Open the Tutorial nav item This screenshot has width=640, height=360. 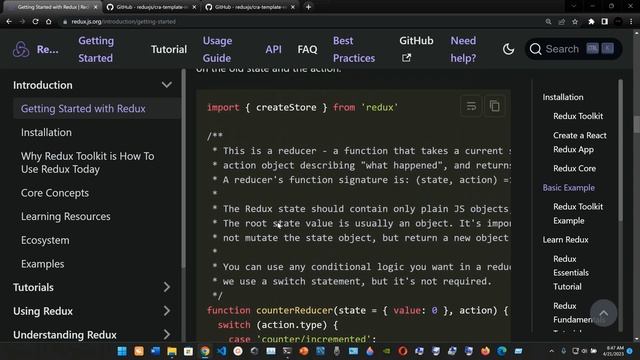(x=169, y=49)
